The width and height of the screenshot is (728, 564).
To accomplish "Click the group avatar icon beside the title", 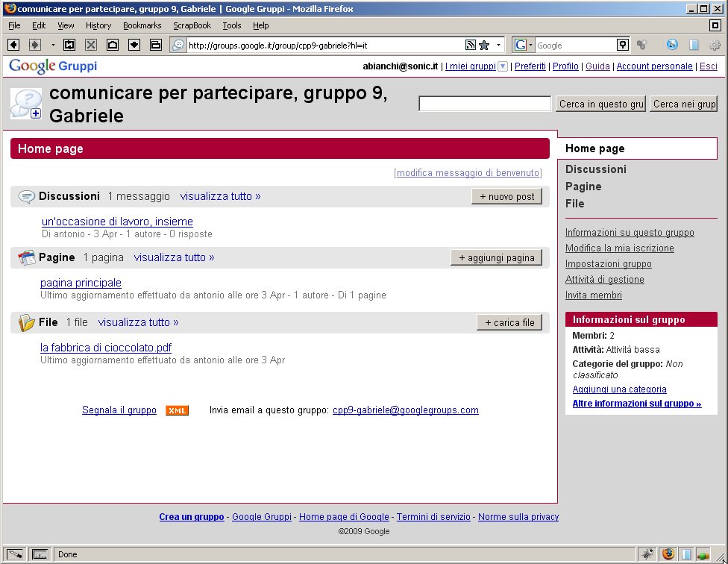I will (26, 104).
